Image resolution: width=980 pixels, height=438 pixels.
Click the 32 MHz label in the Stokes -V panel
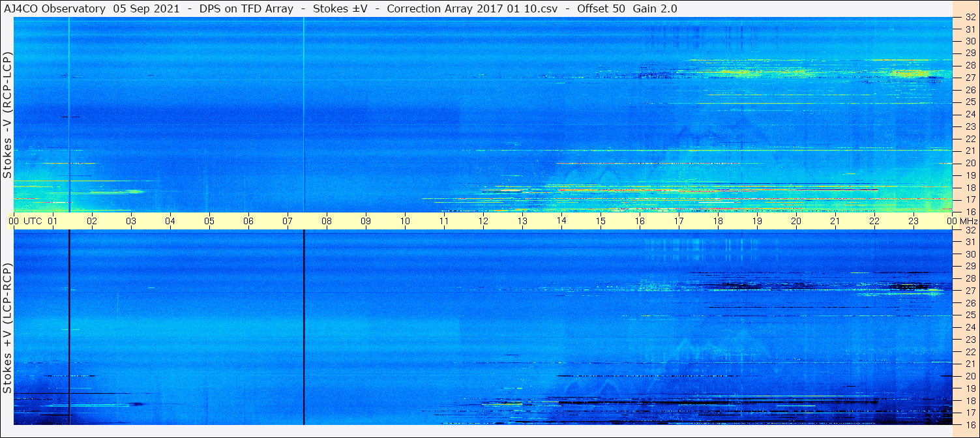tap(970, 17)
